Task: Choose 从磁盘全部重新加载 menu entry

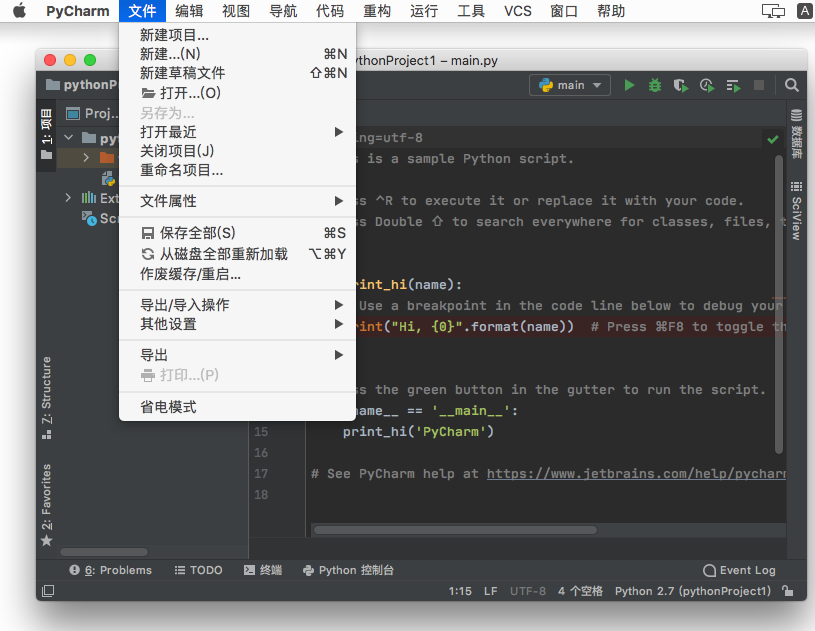Action: [x=238, y=254]
